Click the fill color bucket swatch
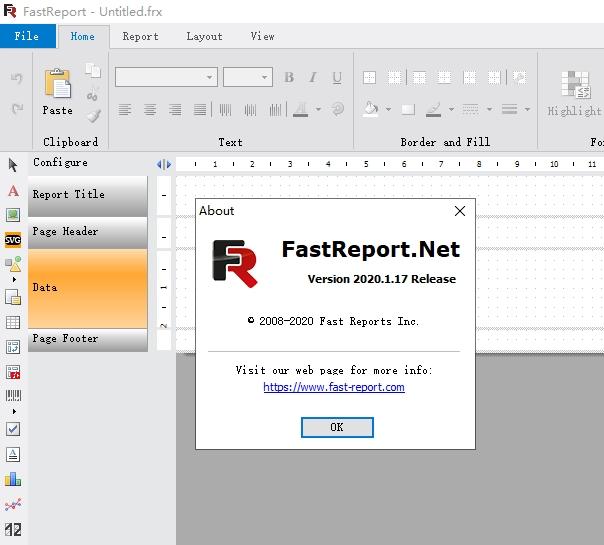 pyautogui.click(x=371, y=109)
